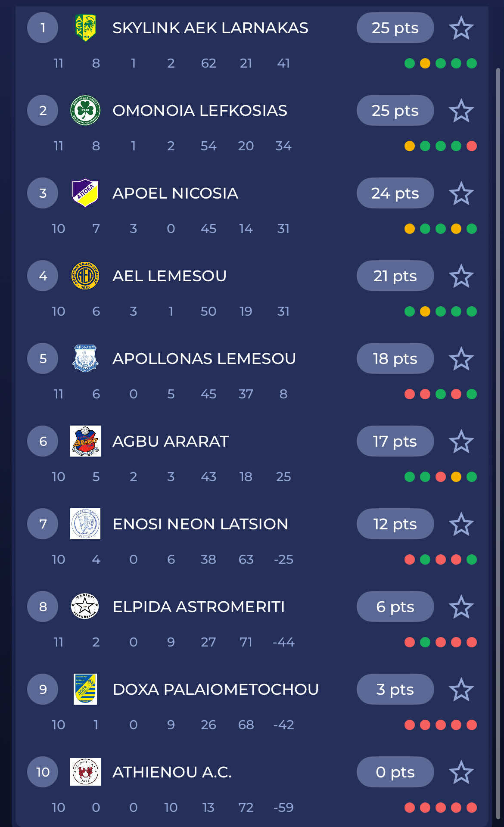Open the AGBU Ararat team logo

click(x=85, y=441)
